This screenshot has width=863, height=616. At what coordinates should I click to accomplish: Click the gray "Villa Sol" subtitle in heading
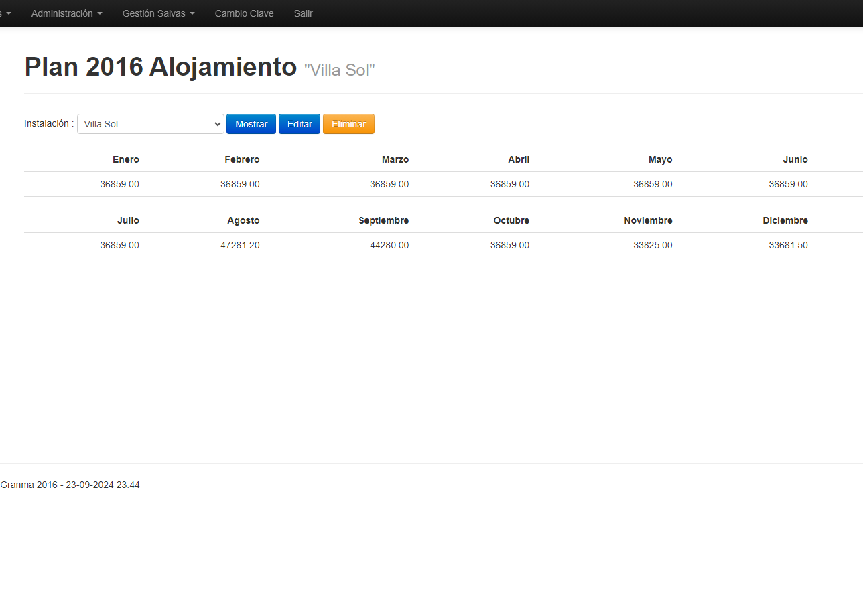[340, 70]
